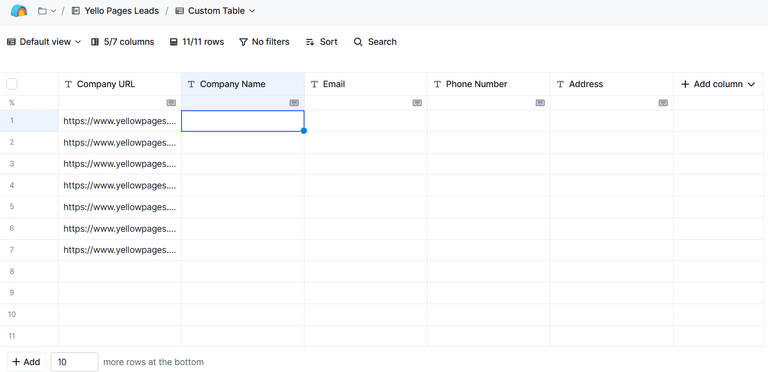Click input-type icon under Address column
The height and width of the screenshot is (372, 768).
(663, 103)
